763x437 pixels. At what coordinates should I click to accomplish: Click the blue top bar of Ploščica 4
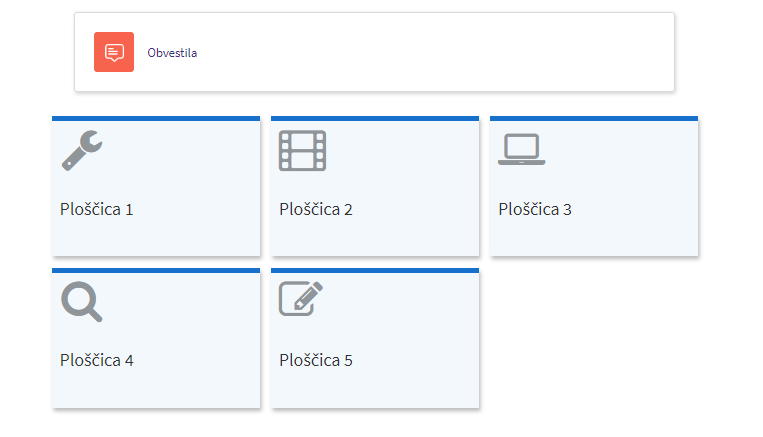tap(156, 271)
